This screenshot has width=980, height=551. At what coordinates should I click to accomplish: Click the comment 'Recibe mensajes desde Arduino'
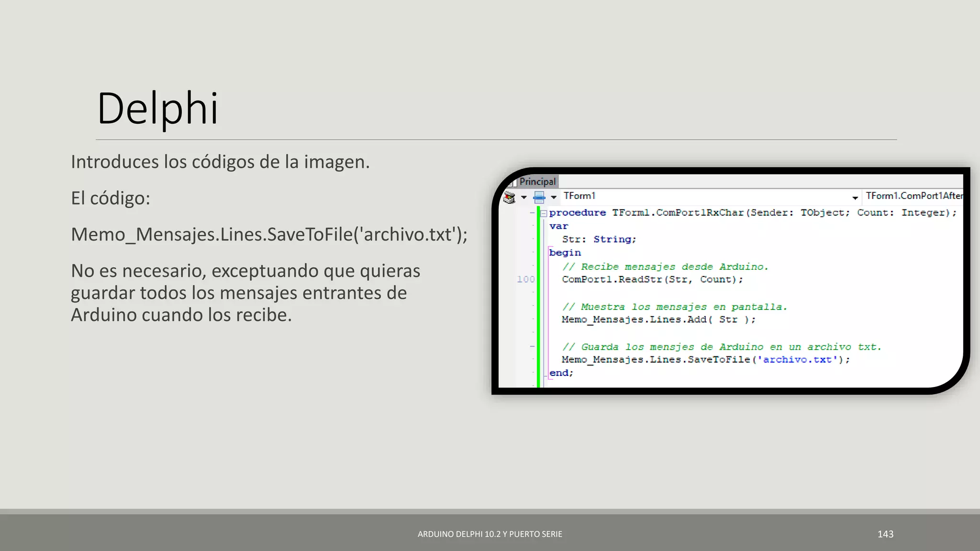665,267
